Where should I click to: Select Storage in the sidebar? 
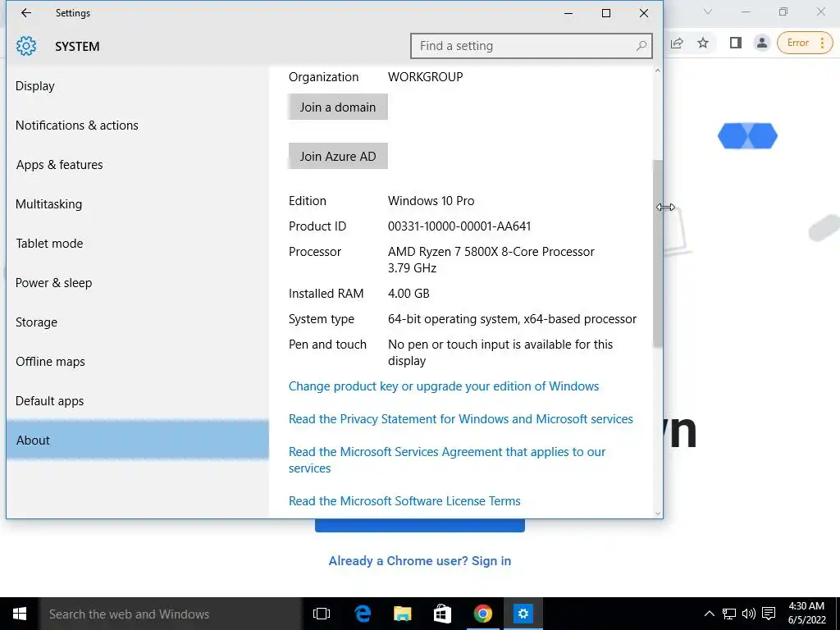click(36, 322)
